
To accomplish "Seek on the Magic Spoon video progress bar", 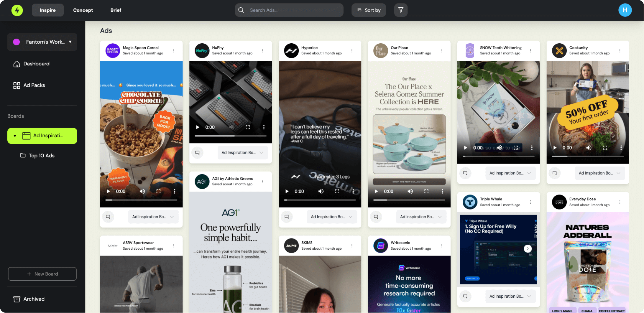I will pyautogui.click(x=141, y=200).
